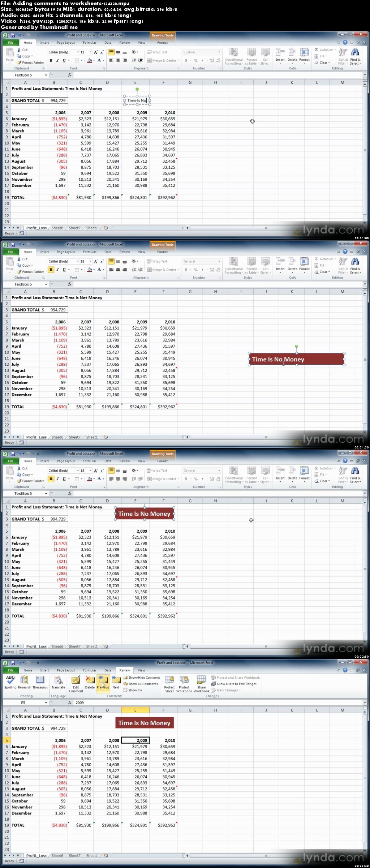Click the fill color bucket in the second frame
The height and width of the screenshot is (868, 370).
point(89,270)
